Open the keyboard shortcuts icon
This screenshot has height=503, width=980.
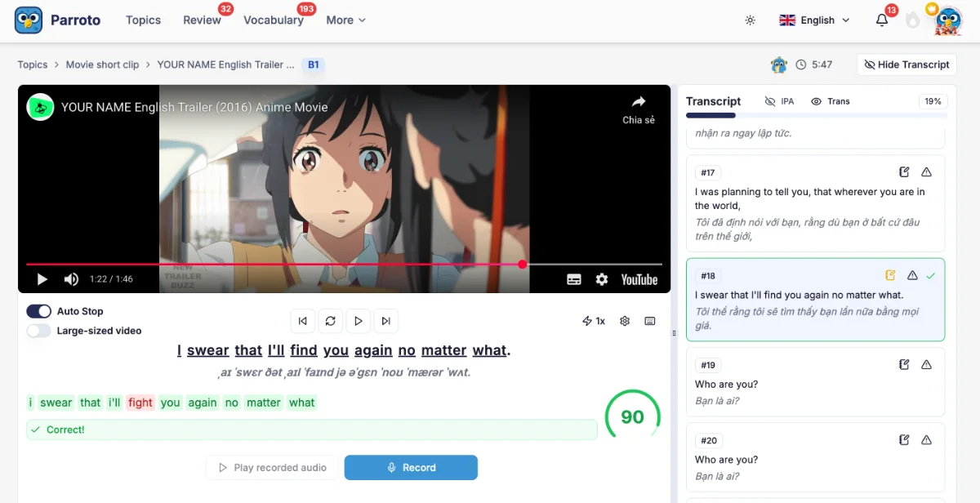coord(650,321)
